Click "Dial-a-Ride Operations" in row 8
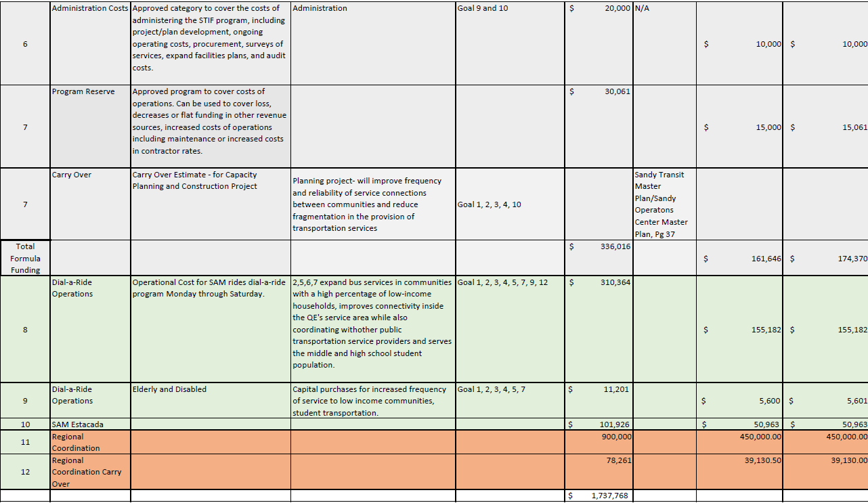The width and height of the screenshot is (868, 503). [90, 329]
